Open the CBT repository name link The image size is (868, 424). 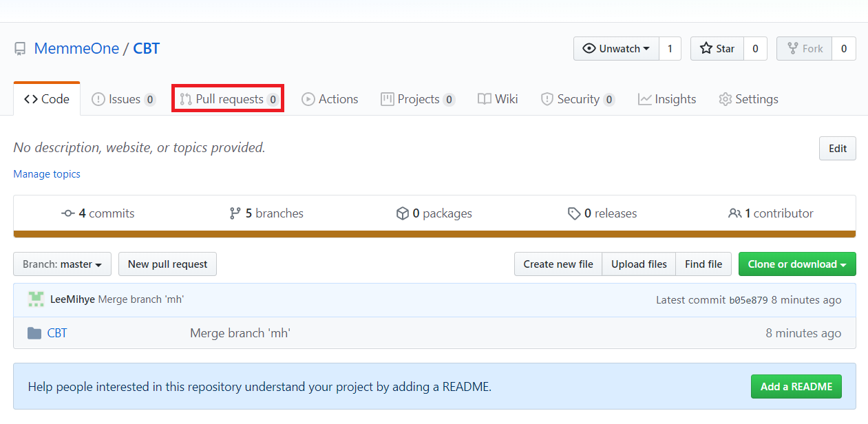147,49
